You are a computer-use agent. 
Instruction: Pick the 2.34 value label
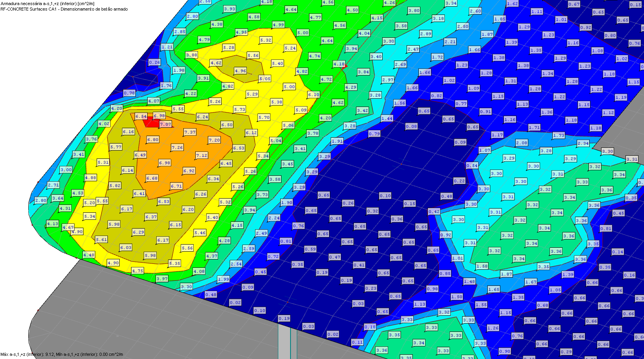[x=583, y=143]
